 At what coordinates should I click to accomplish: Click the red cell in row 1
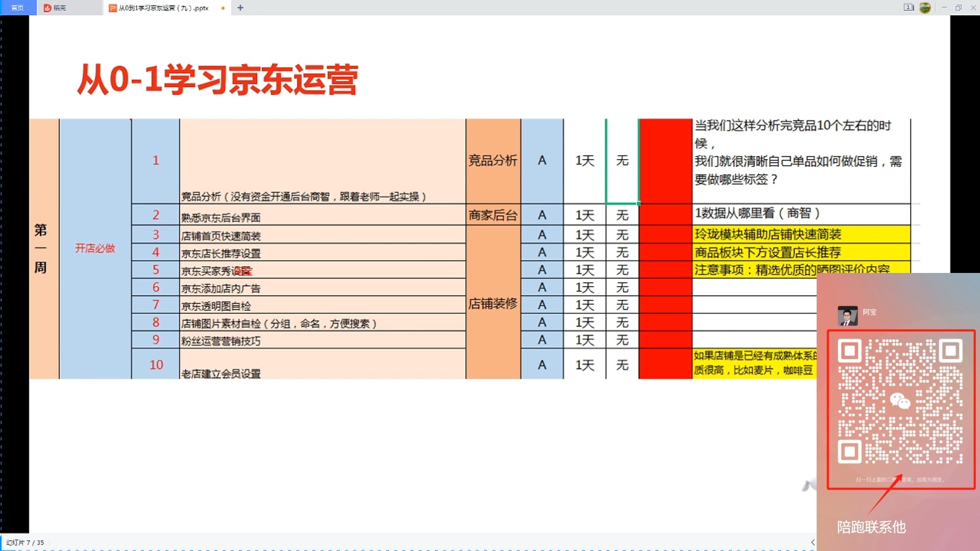coord(665,161)
